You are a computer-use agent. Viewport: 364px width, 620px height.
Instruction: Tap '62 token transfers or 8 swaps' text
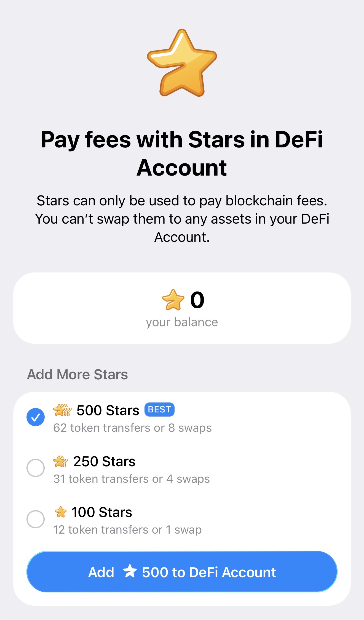(132, 428)
